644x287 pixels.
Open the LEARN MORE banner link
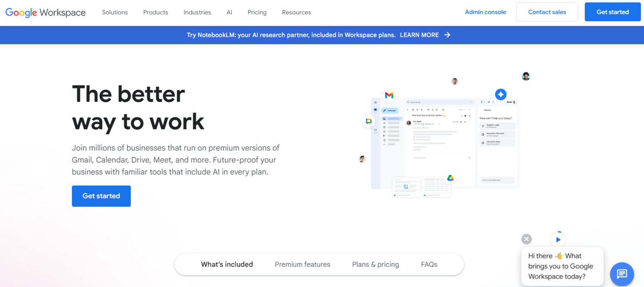click(x=419, y=35)
